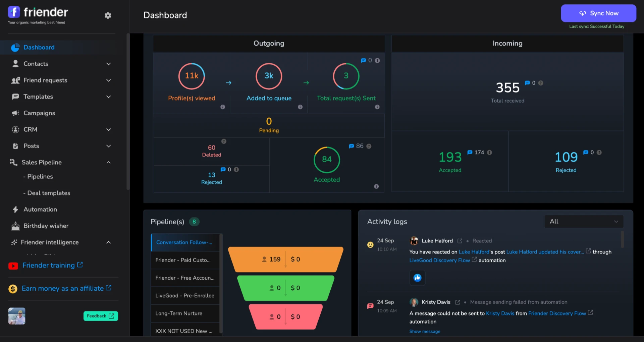
Task: Open Luke Halford's external profile icon
Action: point(460,241)
